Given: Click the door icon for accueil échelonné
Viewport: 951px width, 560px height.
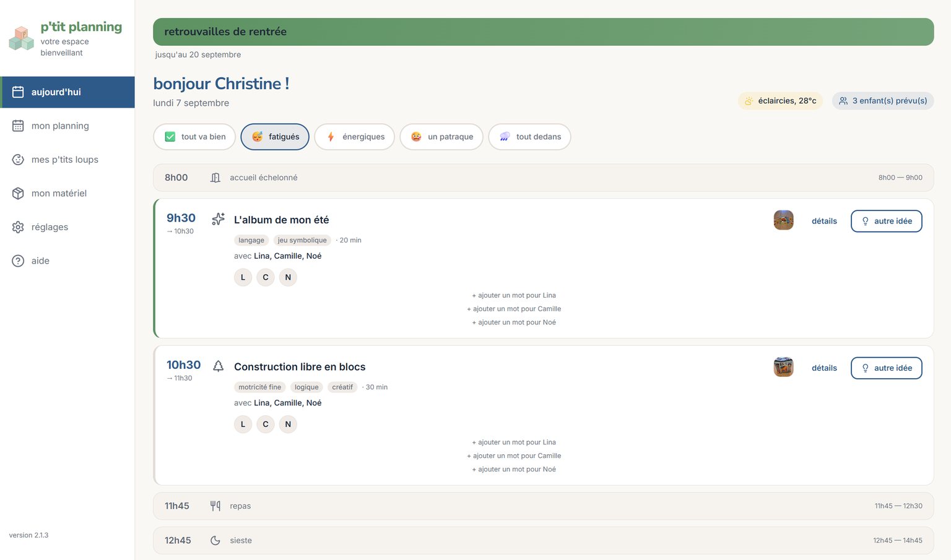Looking at the screenshot, I should point(215,178).
